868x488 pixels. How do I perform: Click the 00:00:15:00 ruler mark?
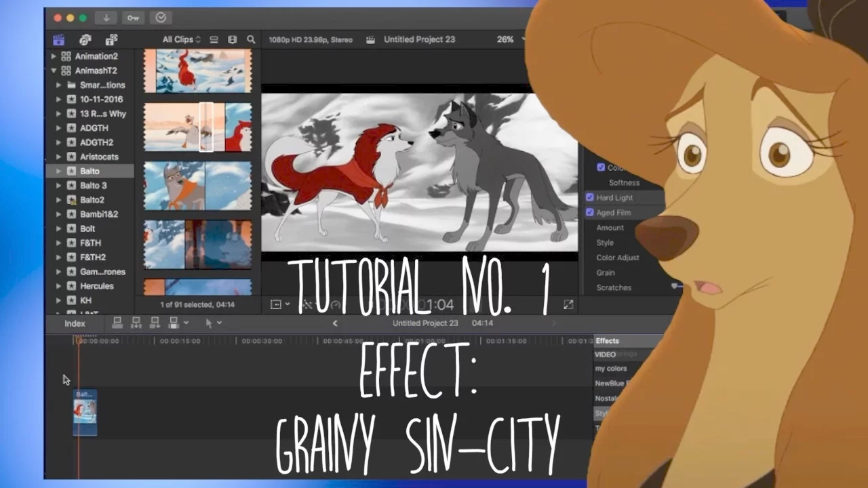tap(180, 341)
